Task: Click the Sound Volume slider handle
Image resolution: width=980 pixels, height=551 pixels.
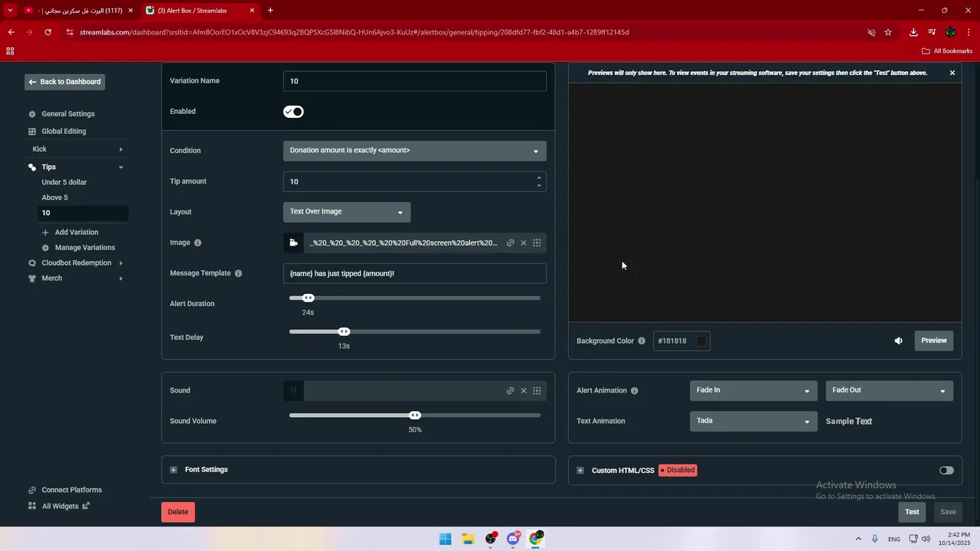Action: (x=415, y=415)
